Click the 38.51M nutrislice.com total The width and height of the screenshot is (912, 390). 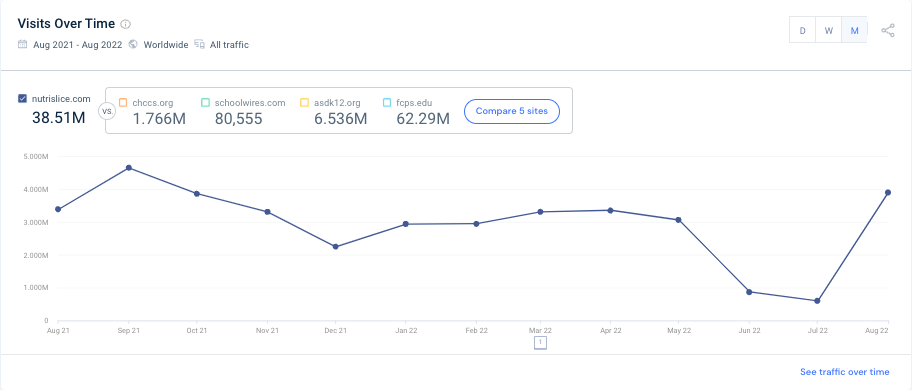pos(59,118)
